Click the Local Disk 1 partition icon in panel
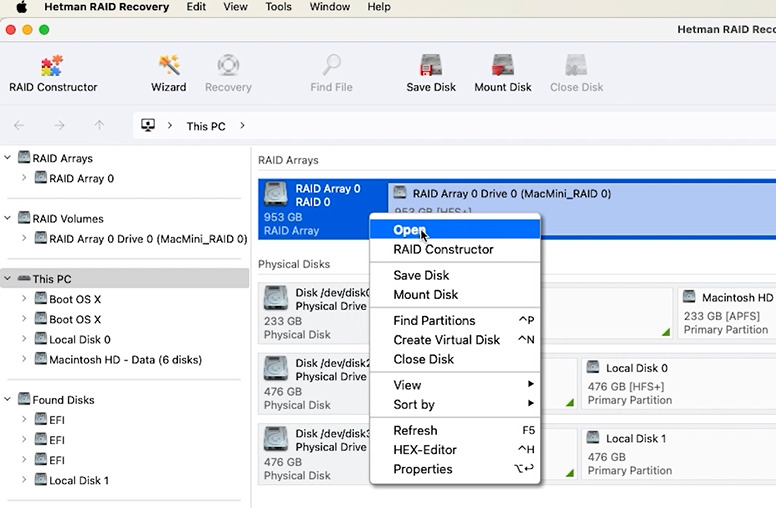Image resolution: width=776 pixels, height=508 pixels. pos(593,437)
